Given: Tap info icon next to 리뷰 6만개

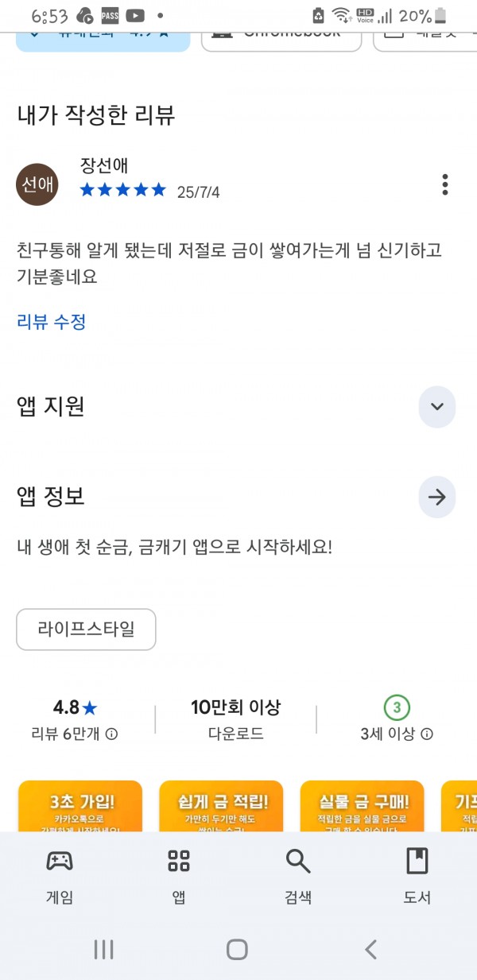Looking at the screenshot, I should click(x=112, y=734).
